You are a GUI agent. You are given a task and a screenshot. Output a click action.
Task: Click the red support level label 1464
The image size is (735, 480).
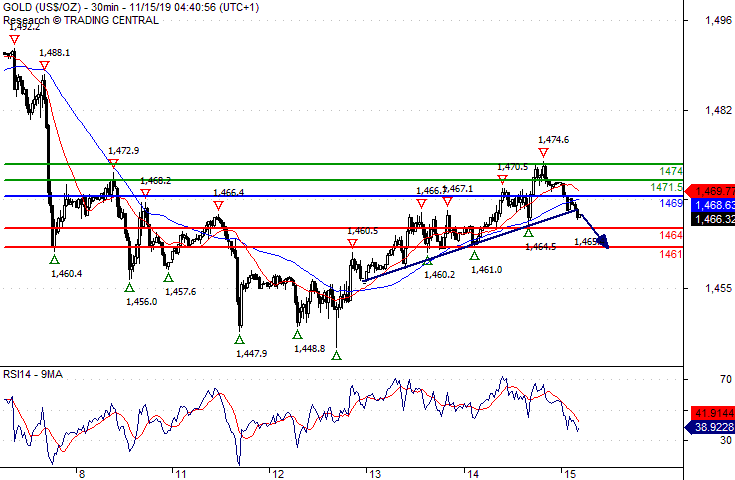tap(671, 235)
